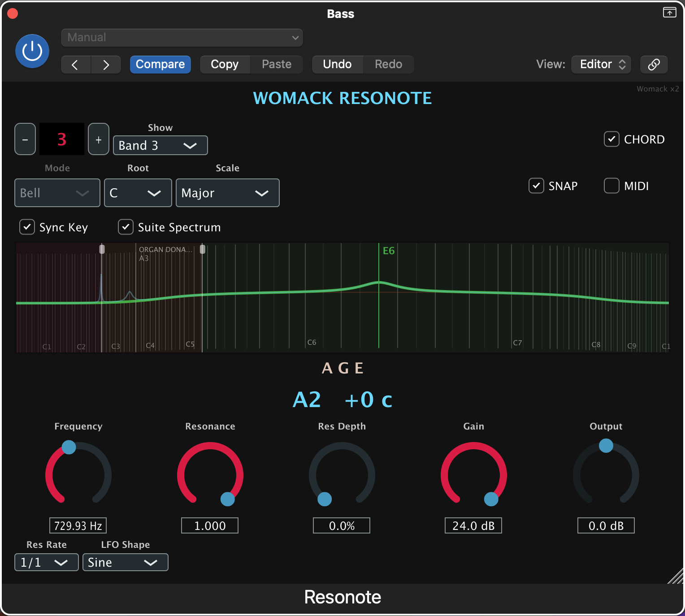685x616 pixels.
Task: Open the Show Band 3 dropdown
Action: point(160,145)
